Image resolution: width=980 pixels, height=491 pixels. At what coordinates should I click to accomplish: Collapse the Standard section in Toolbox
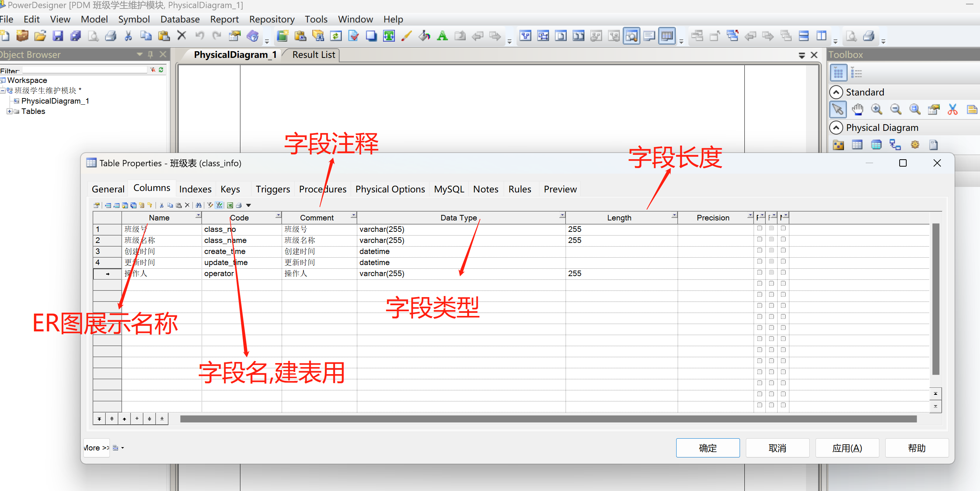point(836,92)
